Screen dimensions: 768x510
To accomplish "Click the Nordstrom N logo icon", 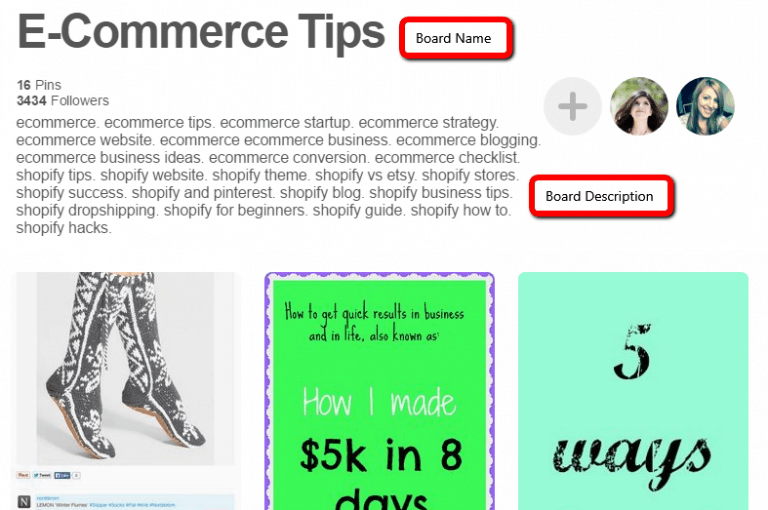I will [24, 502].
